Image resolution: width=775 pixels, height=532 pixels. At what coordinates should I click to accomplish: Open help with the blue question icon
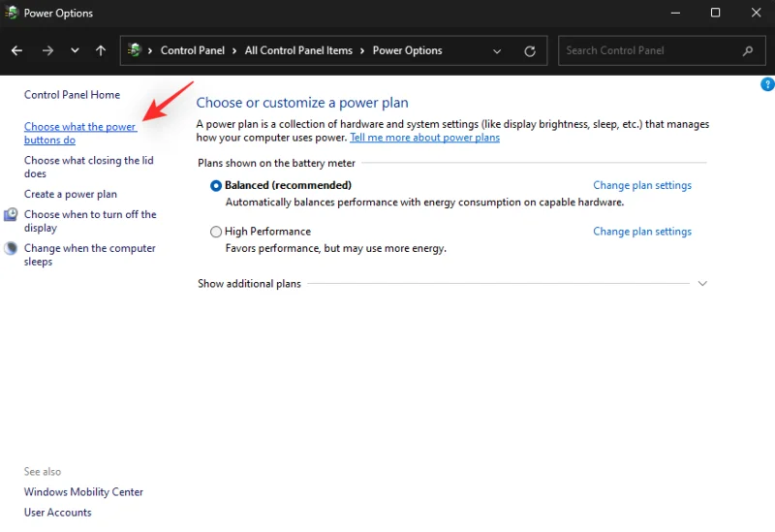pos(768,85)
